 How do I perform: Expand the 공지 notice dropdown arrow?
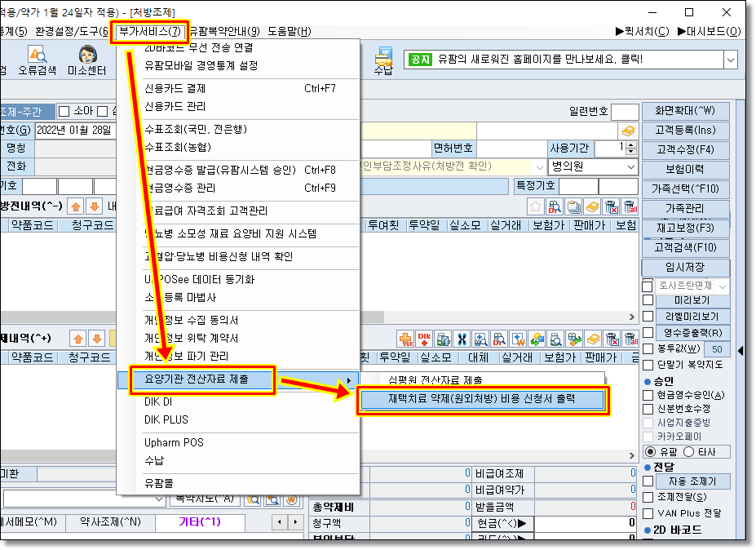coord(729,60)
